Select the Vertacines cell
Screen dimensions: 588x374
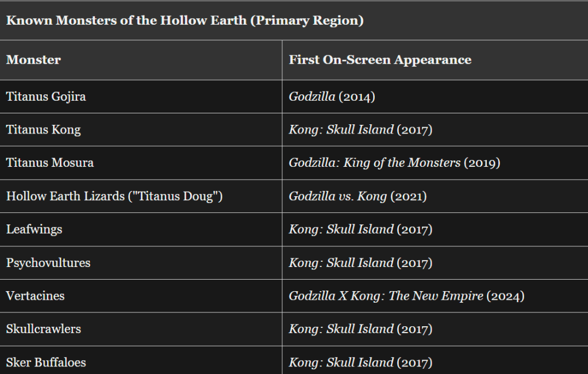click(x=35, y=296)
